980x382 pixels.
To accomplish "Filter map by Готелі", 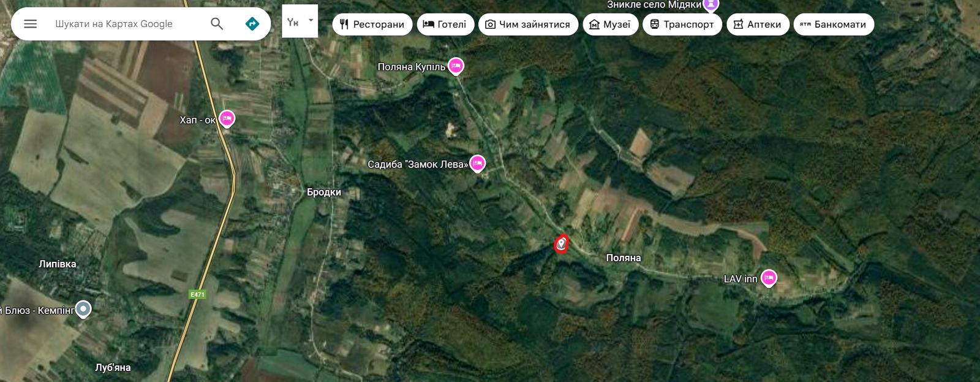I will (x=445, y=25).
